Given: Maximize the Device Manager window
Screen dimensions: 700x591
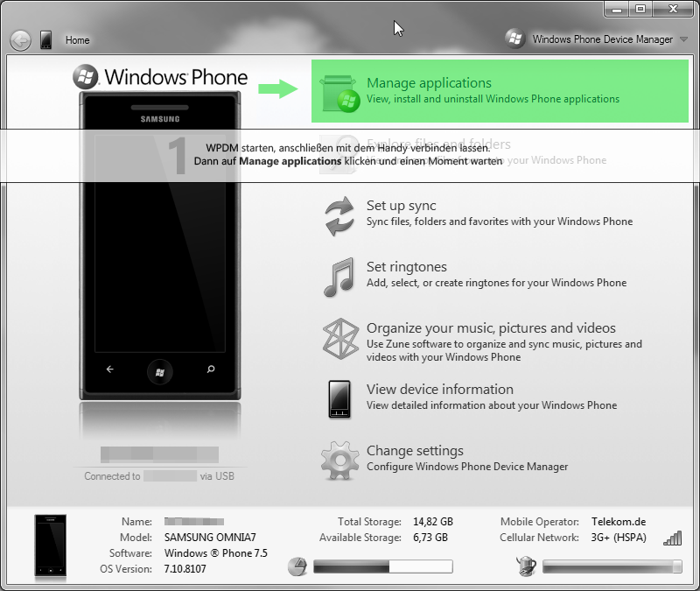Looking at the screenshot, I should tap(640, 9).
